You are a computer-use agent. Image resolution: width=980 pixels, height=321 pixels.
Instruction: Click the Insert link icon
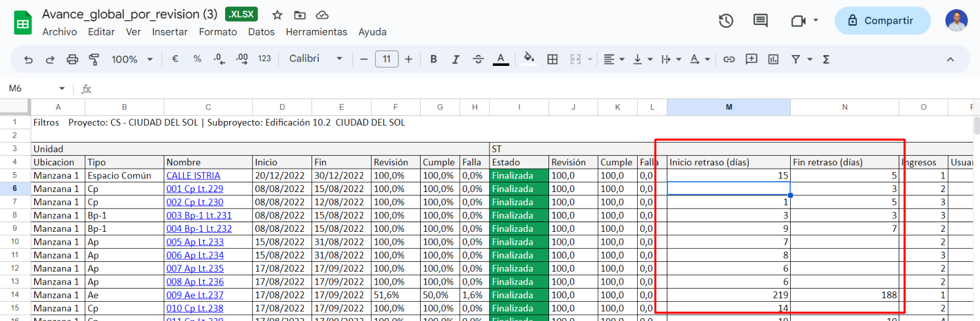point(729,59)
